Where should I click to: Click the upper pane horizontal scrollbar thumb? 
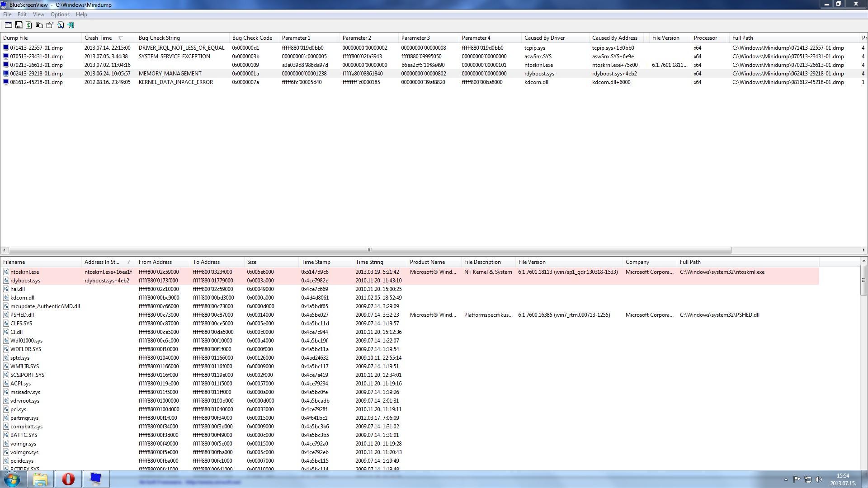[x=369, y=250]
